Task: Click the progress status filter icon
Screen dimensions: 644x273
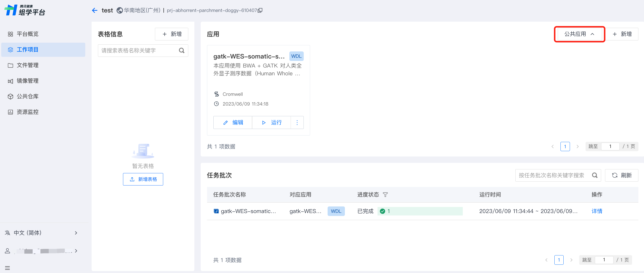Action: tap(385, 195)
